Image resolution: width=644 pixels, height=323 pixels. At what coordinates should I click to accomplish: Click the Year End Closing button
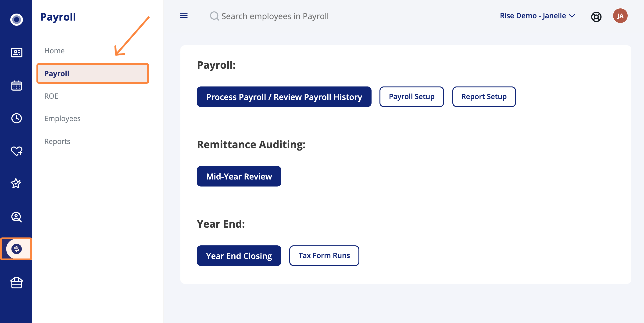pyautogui.click(x=239, y=256)
